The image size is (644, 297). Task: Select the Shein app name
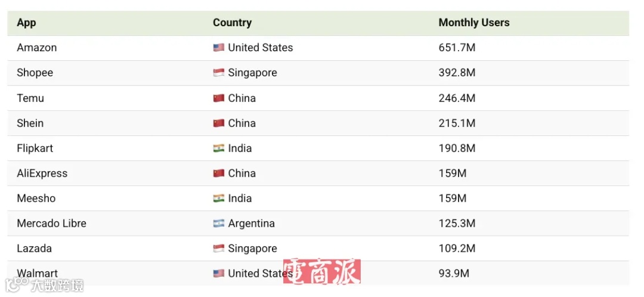tap(30, 123)
